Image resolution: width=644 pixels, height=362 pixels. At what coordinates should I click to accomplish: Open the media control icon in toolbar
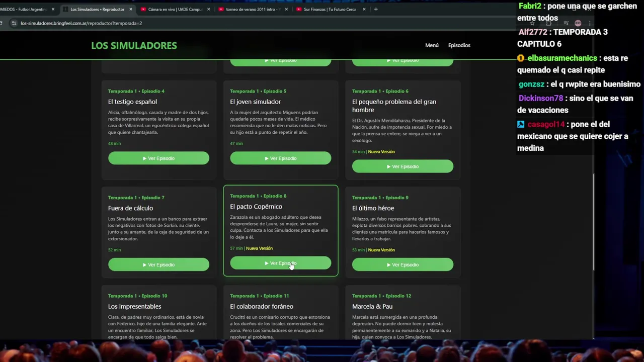tap(566, 23)
